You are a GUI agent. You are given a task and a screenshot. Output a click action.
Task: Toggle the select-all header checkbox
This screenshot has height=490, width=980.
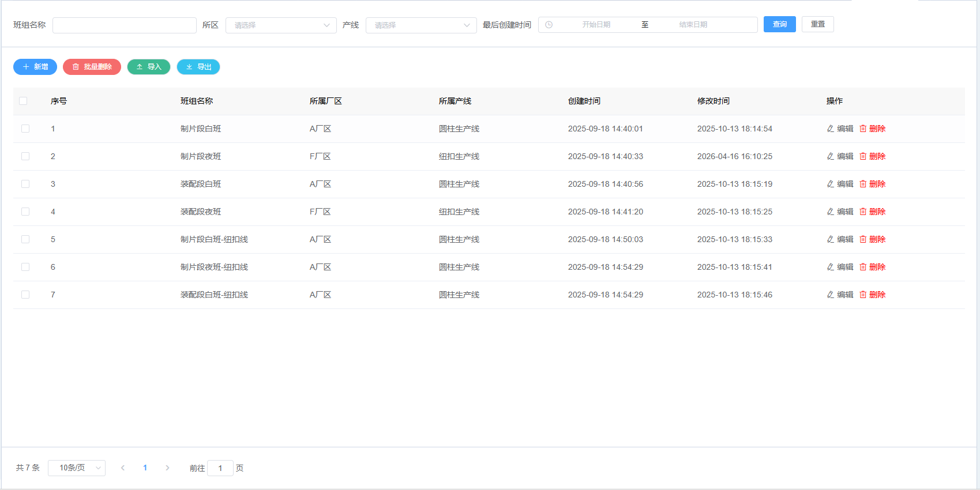point(23,101)
